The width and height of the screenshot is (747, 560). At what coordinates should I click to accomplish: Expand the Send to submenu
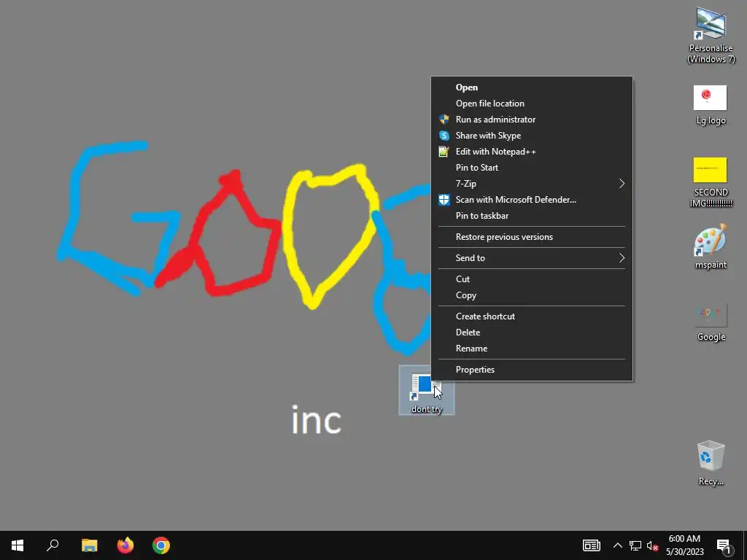pos(532,258)
